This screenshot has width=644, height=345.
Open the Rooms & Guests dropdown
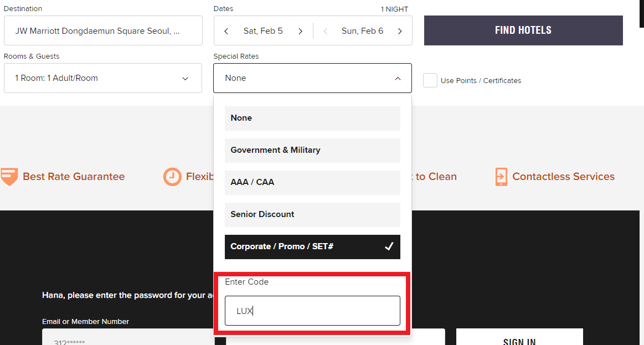click(102, 78)
